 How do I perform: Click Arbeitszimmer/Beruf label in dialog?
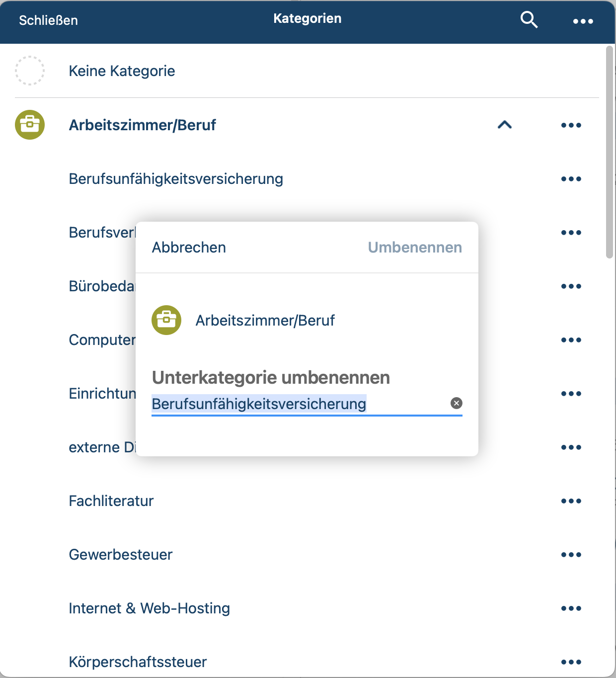[x=265, y=321]
